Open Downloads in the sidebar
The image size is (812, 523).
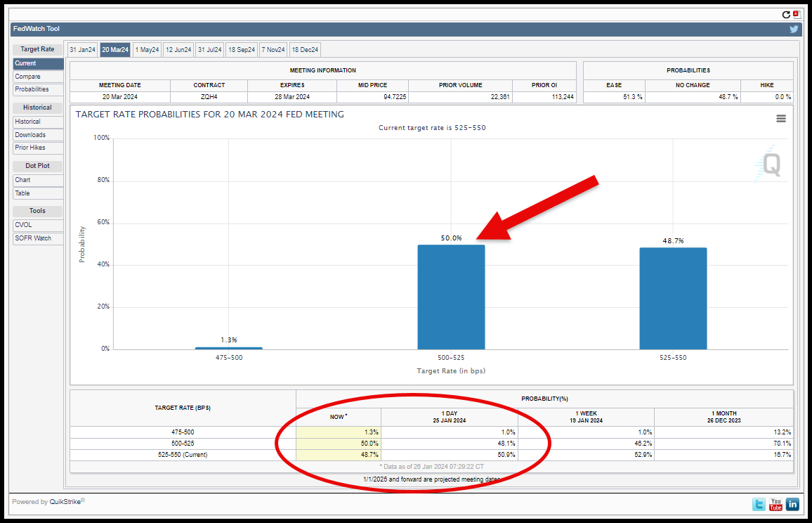point(39,135)
